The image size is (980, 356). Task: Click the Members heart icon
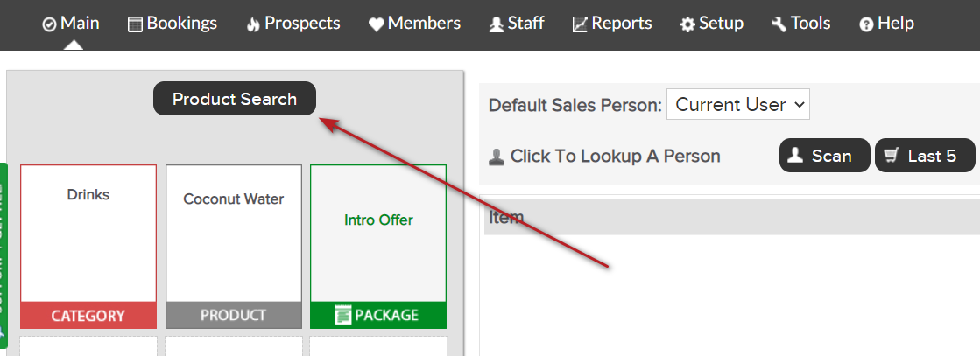pos(377,25)
